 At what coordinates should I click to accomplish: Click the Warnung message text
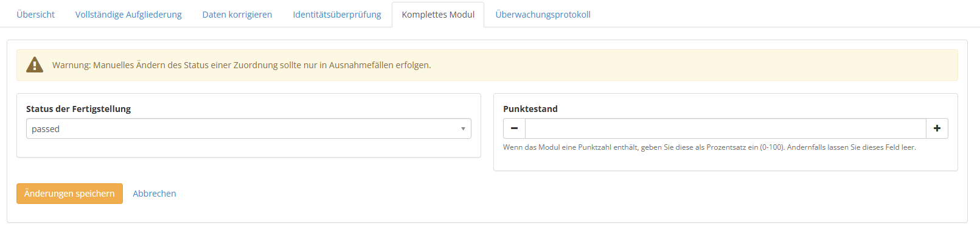(242, 65)
